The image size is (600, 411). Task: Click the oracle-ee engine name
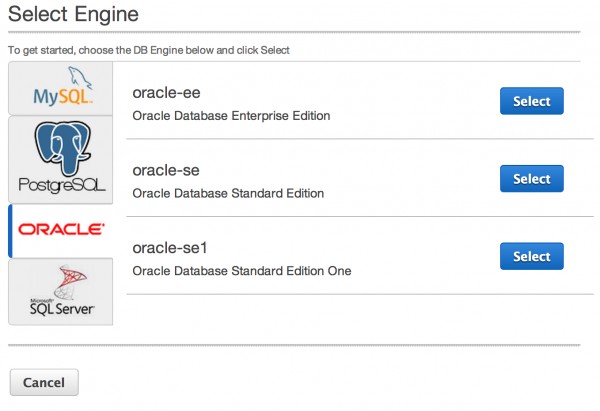(x=166, y=93)
